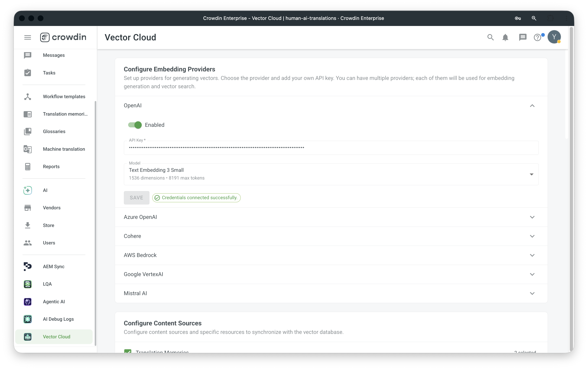Click the SAVE button

pos(136,198)
